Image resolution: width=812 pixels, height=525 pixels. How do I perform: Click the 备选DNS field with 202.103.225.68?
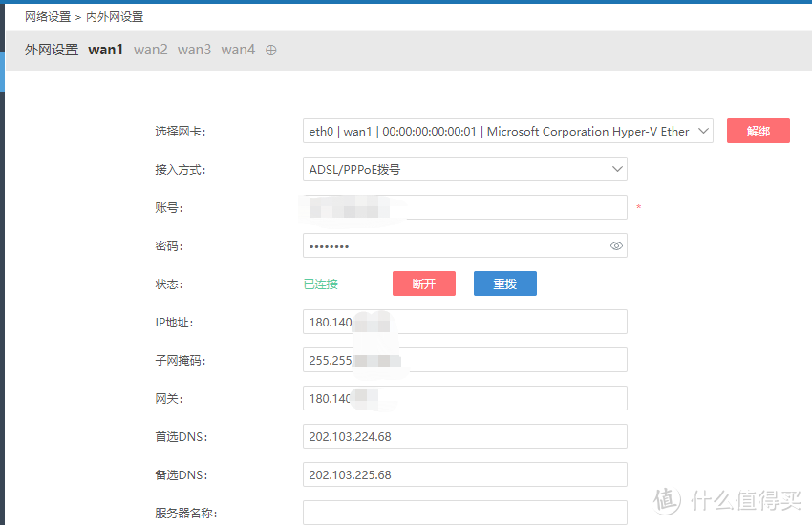pos(465,474)
